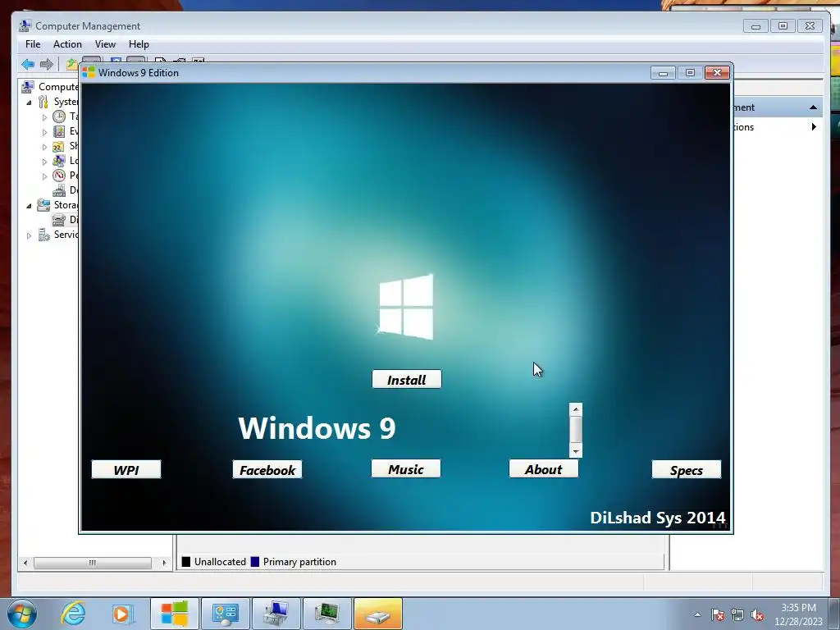Screen dimensions: 840x630
Task: Click the highlighted drive icon taskbar button
Action: tap(377, 614)
